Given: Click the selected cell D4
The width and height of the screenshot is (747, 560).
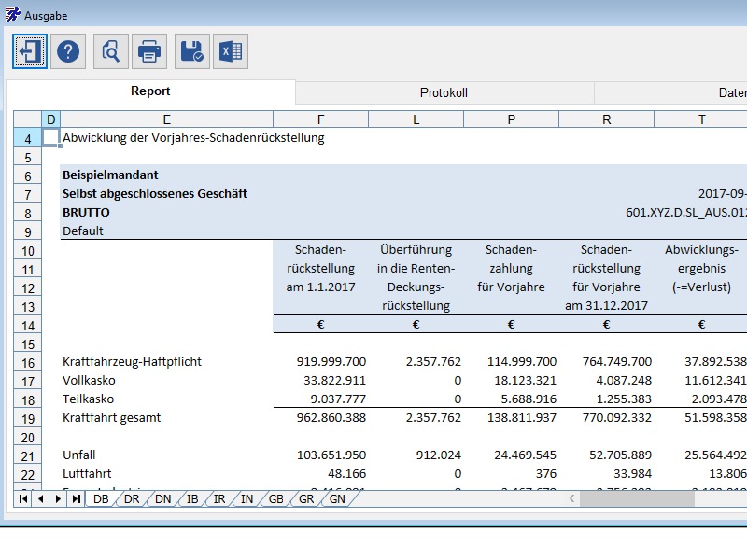Looking at the screenshot, I should 51,137.
